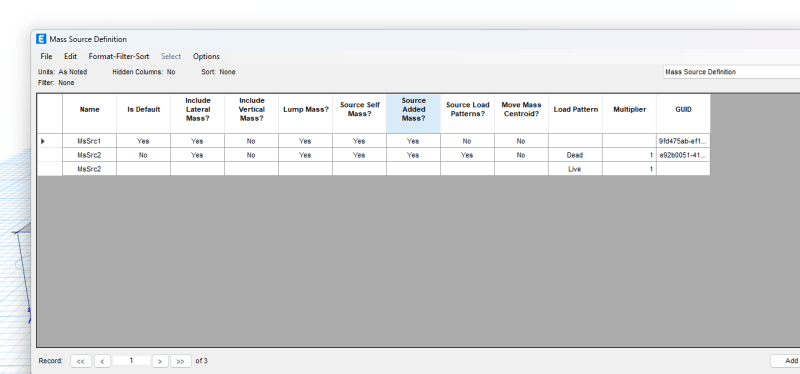Open the Select menu
This screenshot has height=374, width=800.
coord(171,57)
